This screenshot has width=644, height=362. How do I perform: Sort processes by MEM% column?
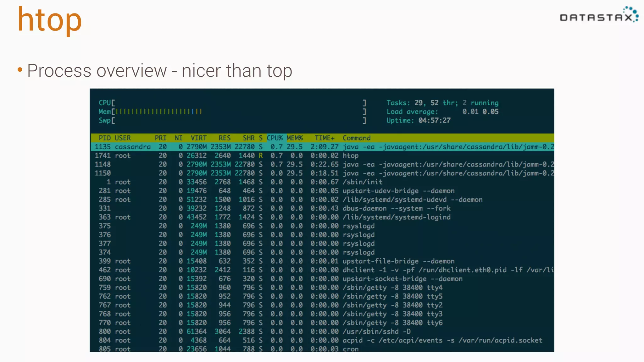(295, 138)
